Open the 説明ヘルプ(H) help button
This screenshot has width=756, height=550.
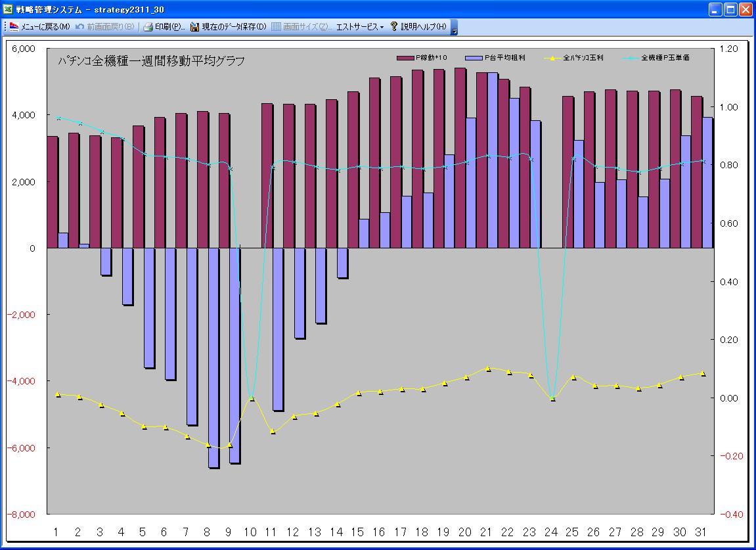pyautogui.click(x=418, y=26)
